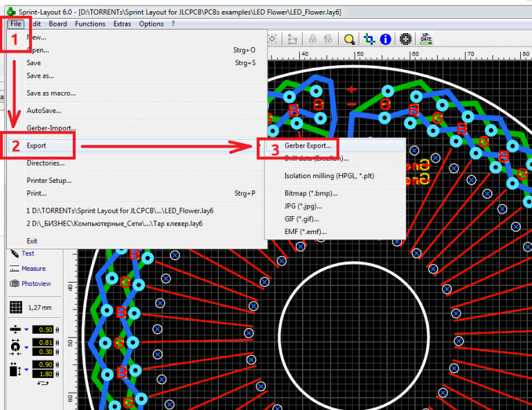
Task: Click the track width field 0.50
Action: pos(43,330)
